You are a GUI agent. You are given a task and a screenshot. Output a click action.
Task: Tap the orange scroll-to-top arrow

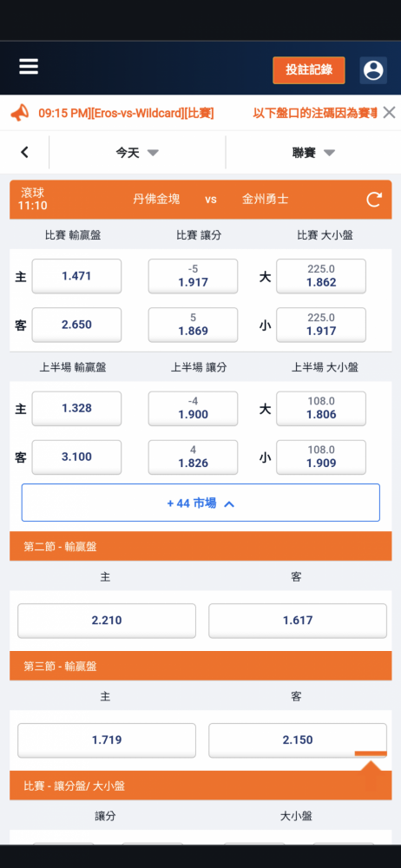tap(371, 760)
